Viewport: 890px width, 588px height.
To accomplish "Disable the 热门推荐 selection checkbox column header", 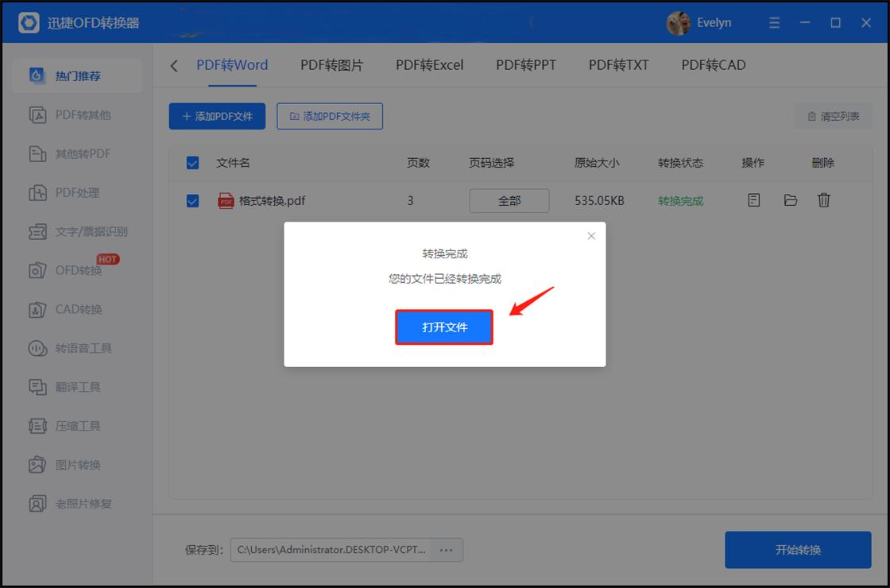I will click(192, 162).
